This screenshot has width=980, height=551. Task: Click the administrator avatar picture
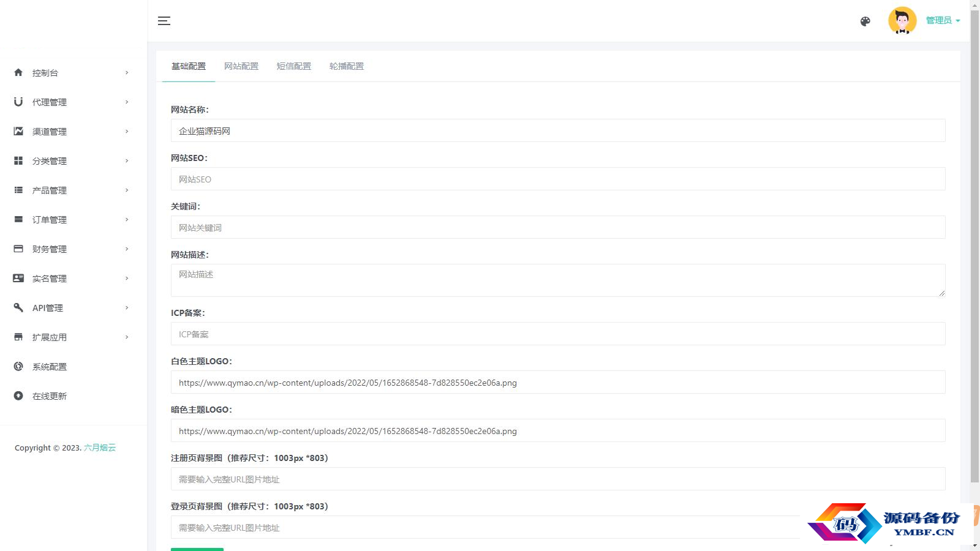[902, 21]
